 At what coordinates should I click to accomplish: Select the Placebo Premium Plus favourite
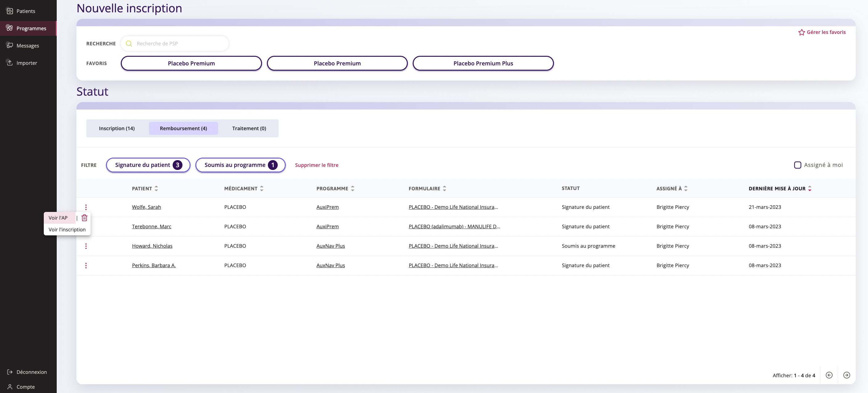(x=483, y=63)
